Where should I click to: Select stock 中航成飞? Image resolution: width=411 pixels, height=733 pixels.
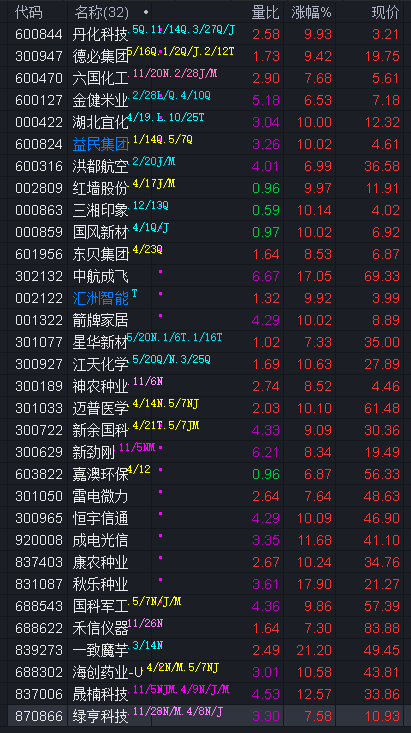[x=101, y=276]
